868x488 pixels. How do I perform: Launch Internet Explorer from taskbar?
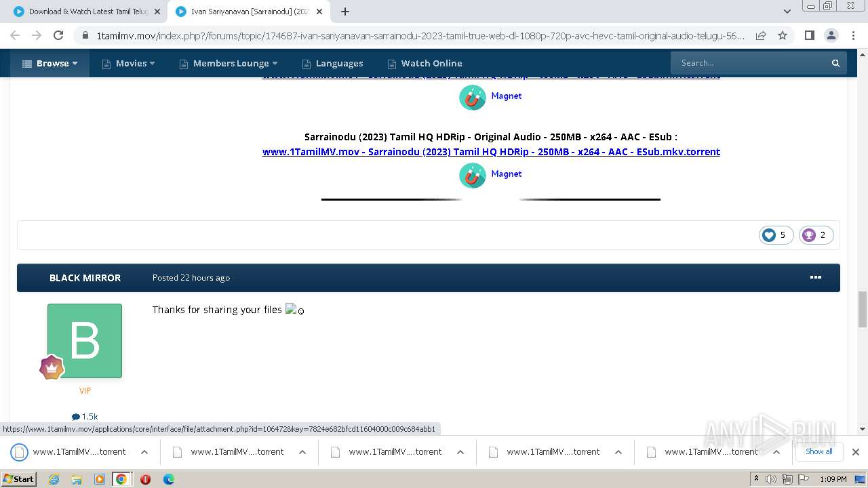click(x=54, y=479)
